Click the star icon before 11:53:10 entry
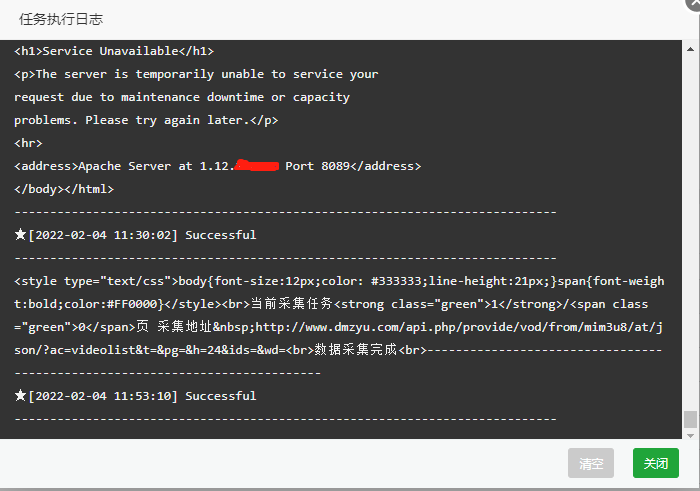The height and width of the screenshot is (491, 700). point(20,395)
